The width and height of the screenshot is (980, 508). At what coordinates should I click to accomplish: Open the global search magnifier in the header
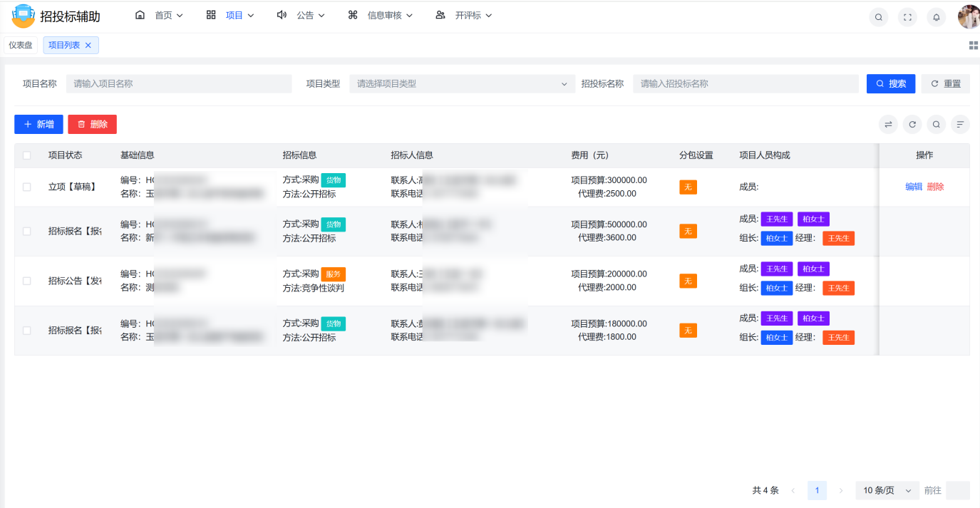(x=878, y=17)
